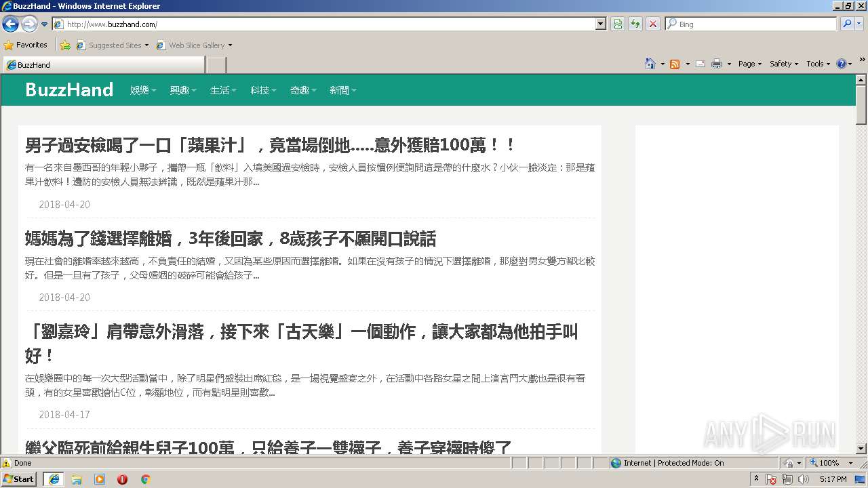Screen dimensions: 868x488
Task: Open the 娛樂 navigation menu
Action: (x=143, y=90)
